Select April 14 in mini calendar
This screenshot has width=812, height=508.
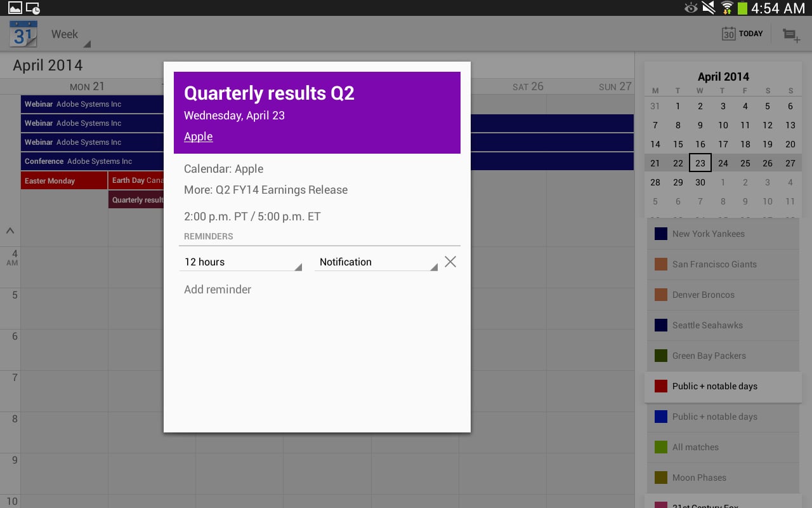(655, 144)
